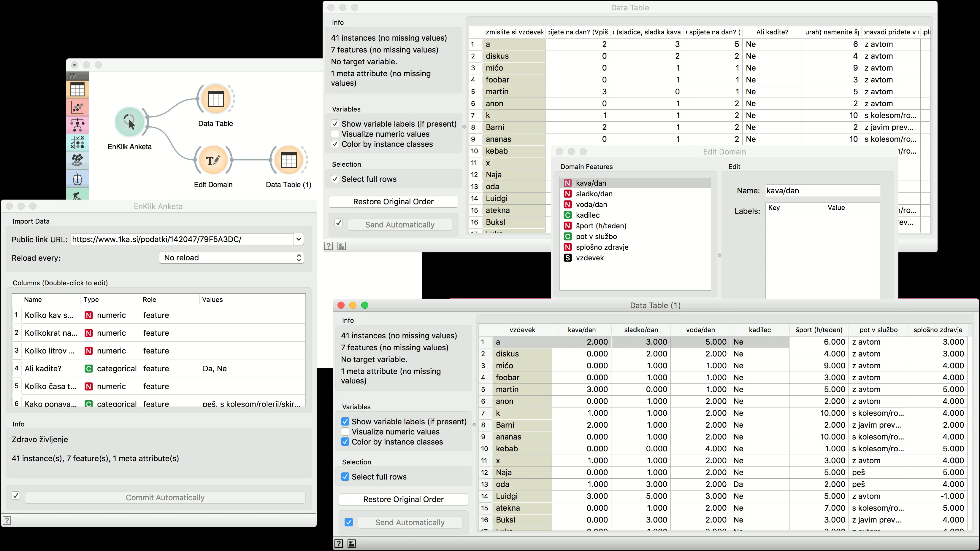Select the EnKlik Anketa widget node
This screenshot has width=980, height=551.
click(129, 122)
